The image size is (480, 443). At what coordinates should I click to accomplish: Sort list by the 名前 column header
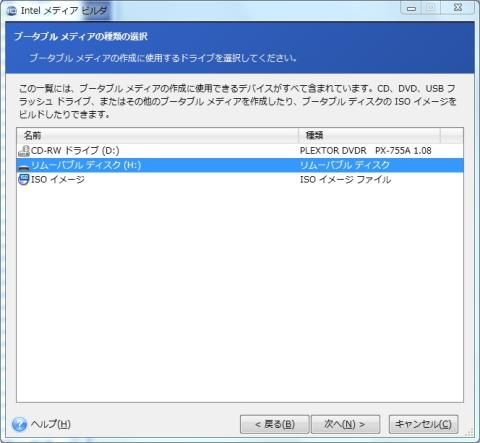click(x=158, y=135)
